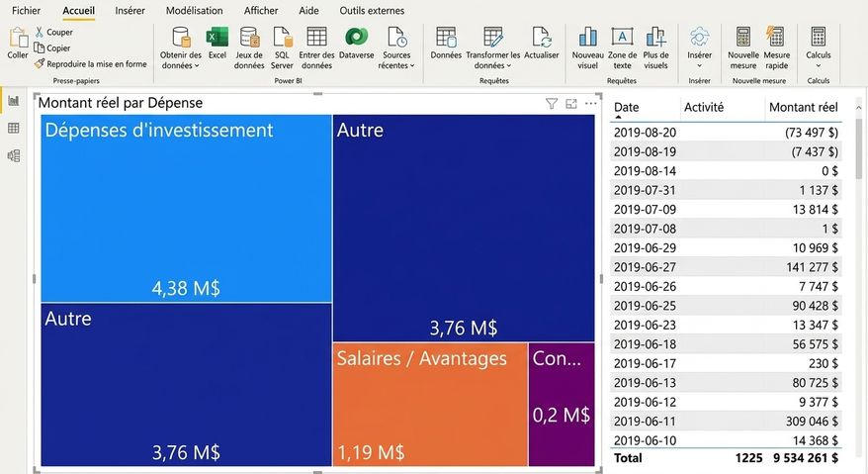This screenshot has height=474, width=868.
Task: Switch to the Insérer tab
Action: pos(130,11)
